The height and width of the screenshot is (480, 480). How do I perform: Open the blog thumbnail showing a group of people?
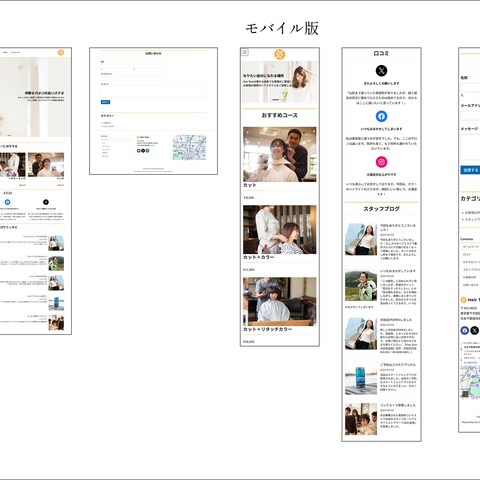coord(361,419)
